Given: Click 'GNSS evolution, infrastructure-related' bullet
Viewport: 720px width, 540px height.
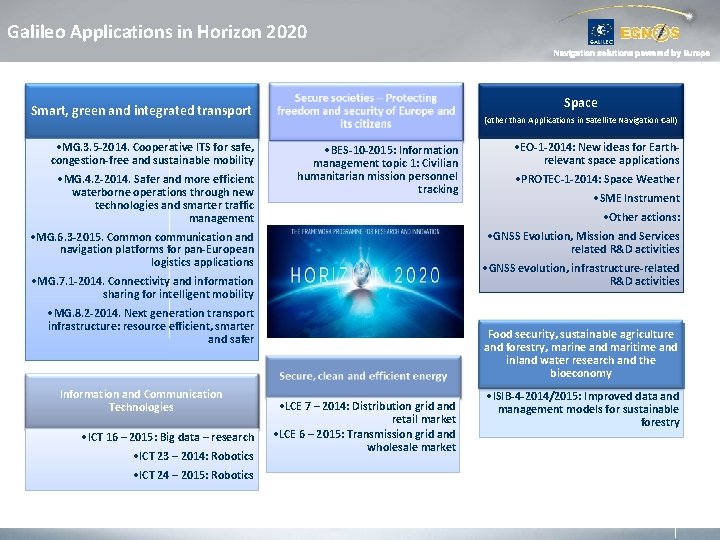Looking at the screenshot, I should (x=581, y=274).
